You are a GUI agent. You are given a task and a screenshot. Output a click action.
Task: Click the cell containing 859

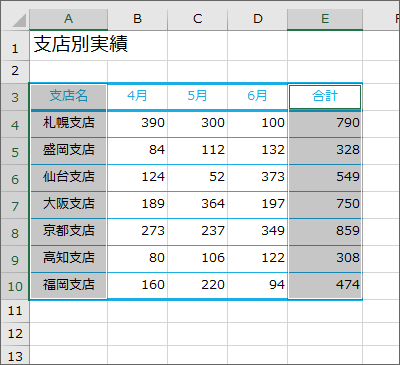[x=325, y=232]
